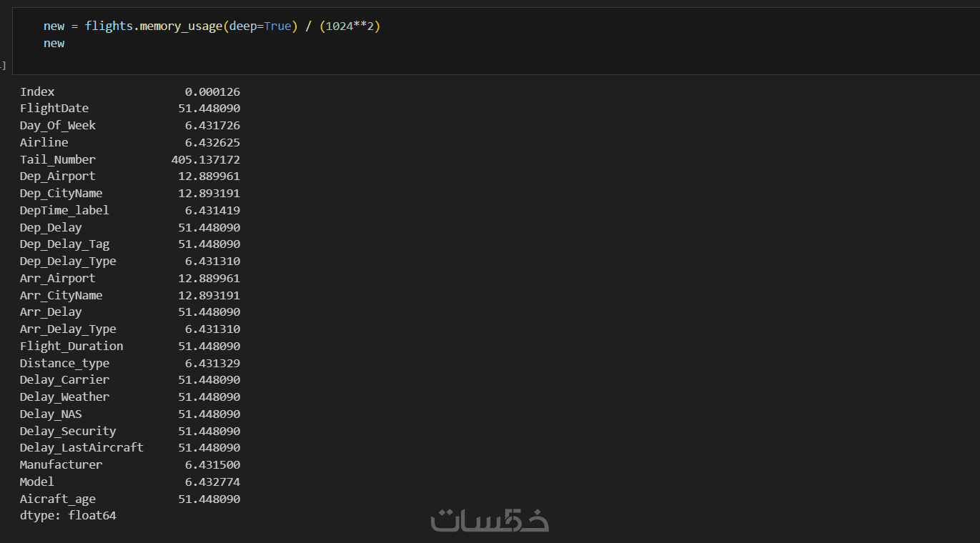Click the 405.137172 value in output
This screenshot has width=980, height=543.
pos(206,159)
